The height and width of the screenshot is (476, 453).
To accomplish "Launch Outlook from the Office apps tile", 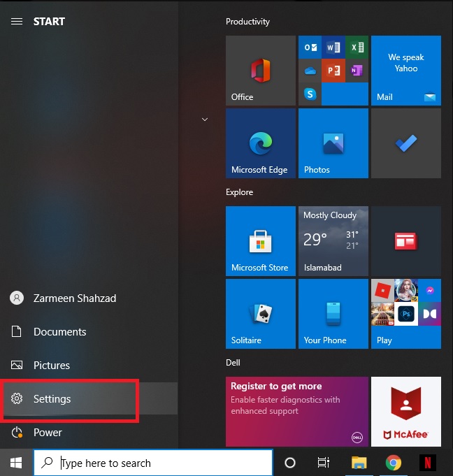I will pyautogui.click(x=310, y=47).
